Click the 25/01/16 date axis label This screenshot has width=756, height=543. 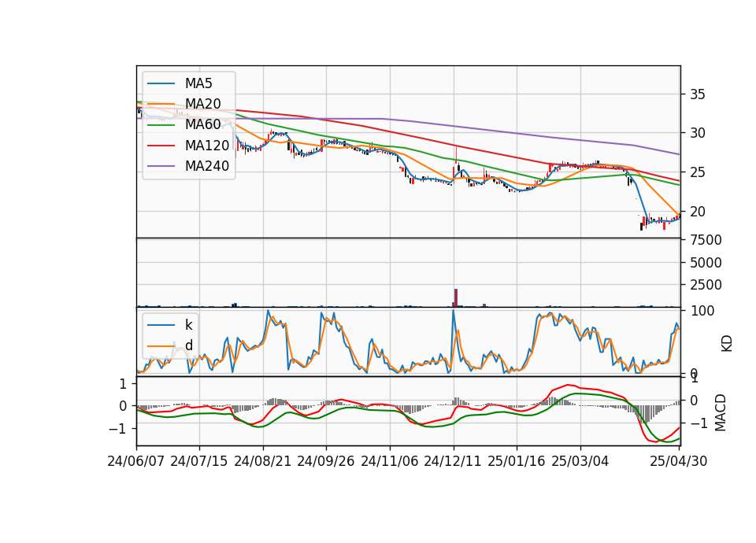[x=517, y=461]
